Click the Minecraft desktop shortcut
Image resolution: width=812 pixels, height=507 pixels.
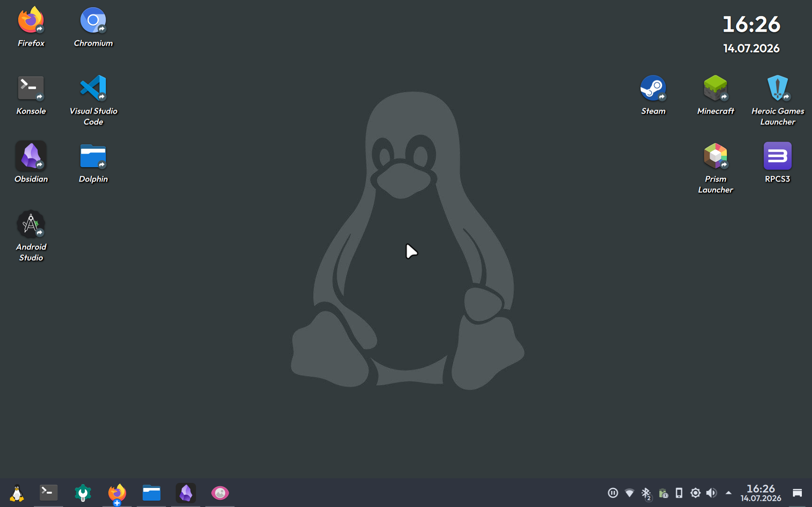715,95
